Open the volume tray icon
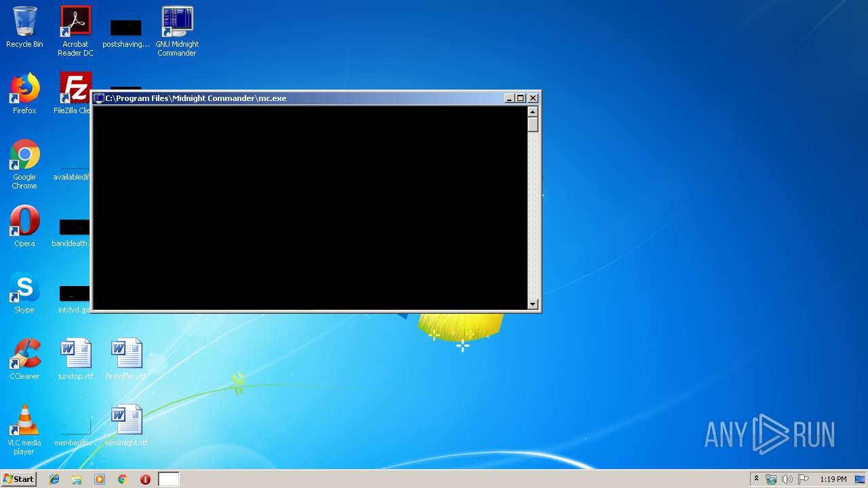 coord(787,479)
